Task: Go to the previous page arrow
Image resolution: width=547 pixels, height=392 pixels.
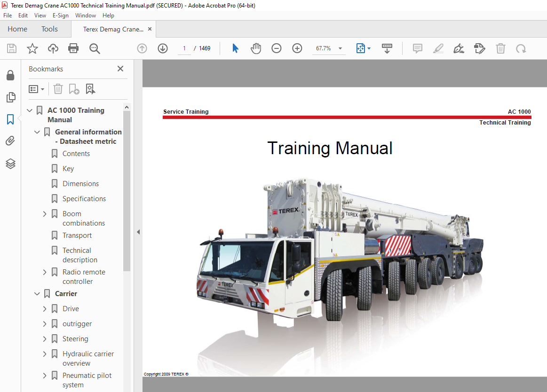Action: [142, 48]
